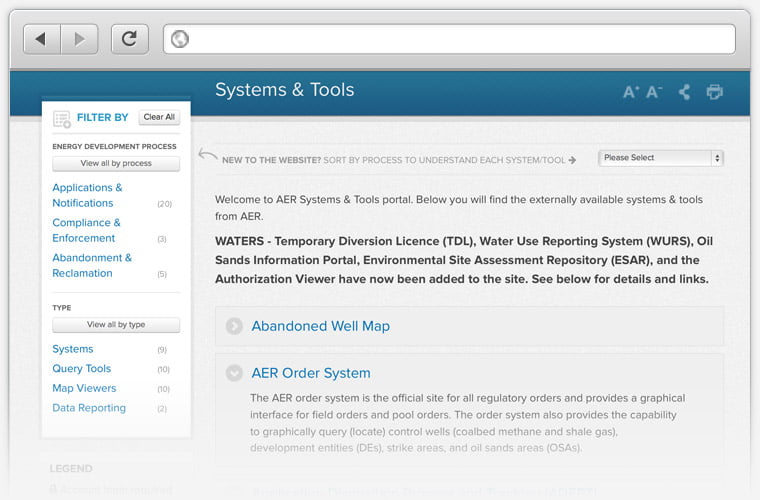The image size is (760, 500).
Task: Filter by Compliance & Enforcement
Action: pyautogui.click(x=86, y=230)
